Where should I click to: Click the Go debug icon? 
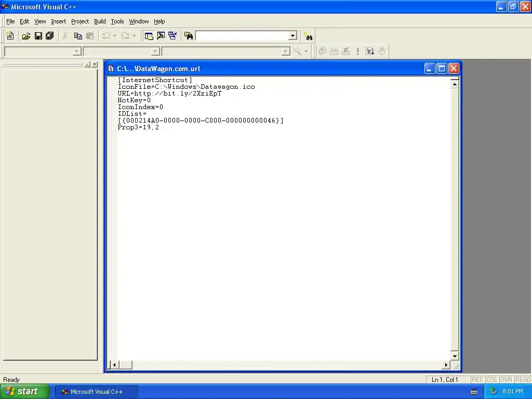370,51
